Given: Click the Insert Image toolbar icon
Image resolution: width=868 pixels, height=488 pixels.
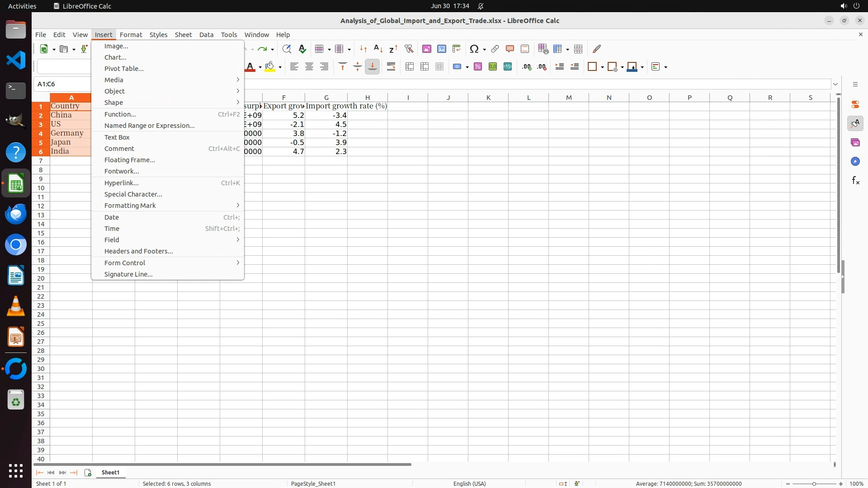Looking at the screenshot, I should tap(426, 49).
